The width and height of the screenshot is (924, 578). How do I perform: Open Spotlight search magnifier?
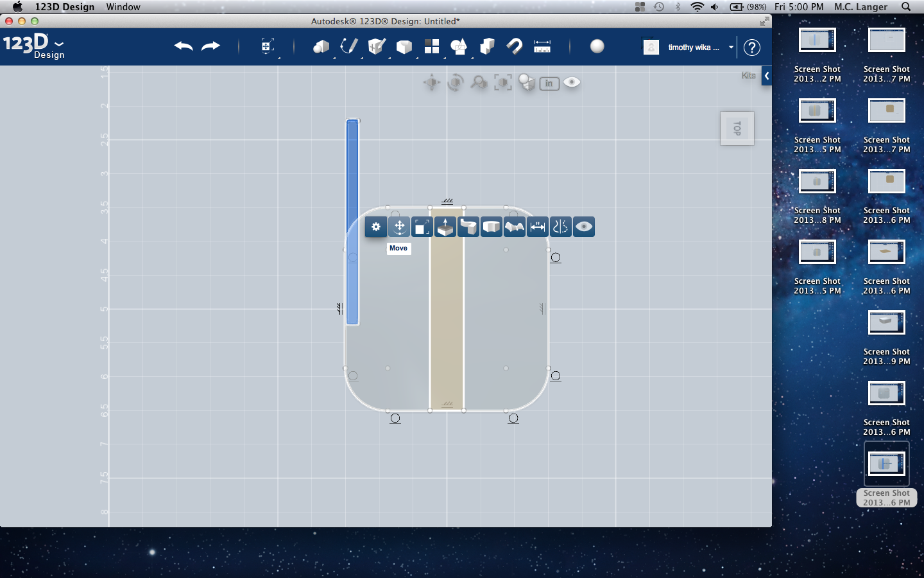(906, 7)
